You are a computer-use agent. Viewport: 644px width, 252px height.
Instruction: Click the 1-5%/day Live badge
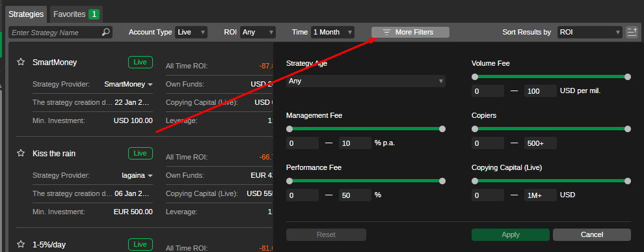140,245
